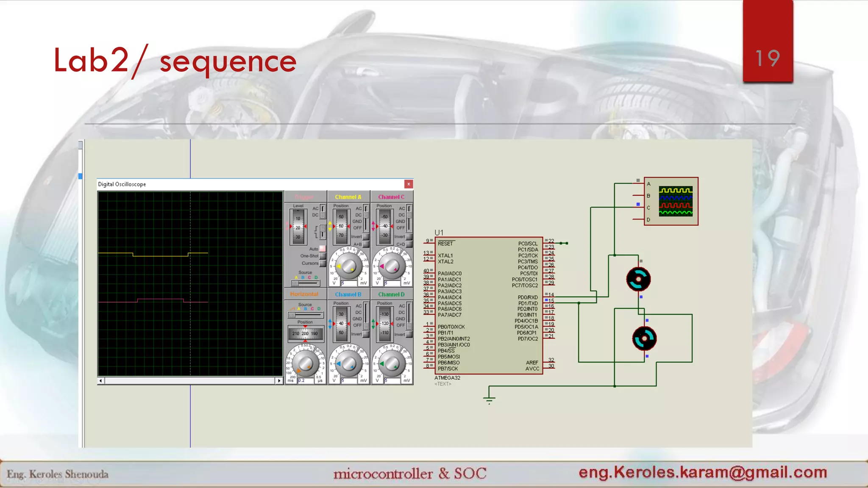
Task: Enable One-Shot trigger mode
Action: (x=323, y=256)
